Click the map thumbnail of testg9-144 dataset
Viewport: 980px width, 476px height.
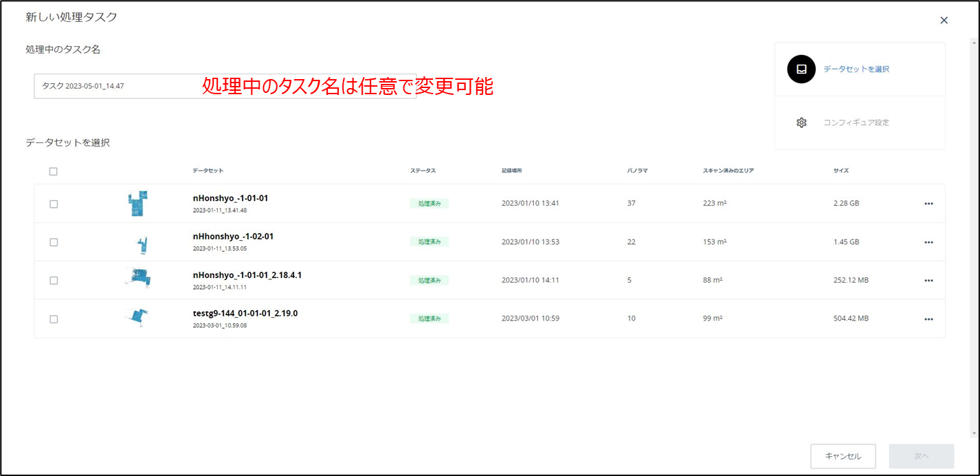137,318
